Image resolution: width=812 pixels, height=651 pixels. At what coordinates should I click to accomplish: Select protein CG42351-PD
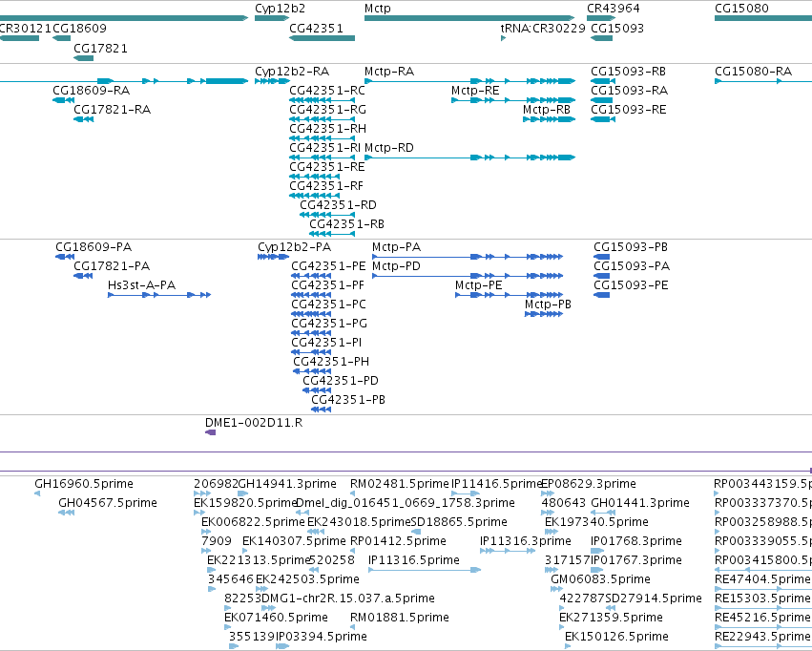click(x=341, y=382)
